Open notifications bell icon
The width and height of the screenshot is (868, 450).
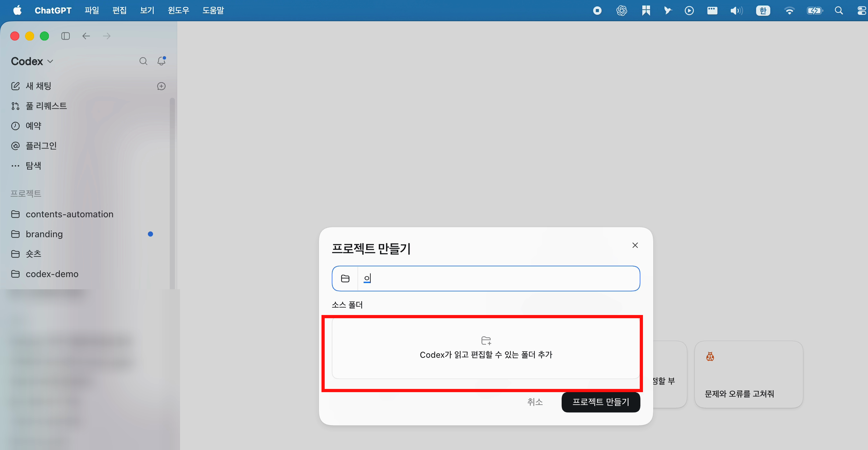point(162,61)
